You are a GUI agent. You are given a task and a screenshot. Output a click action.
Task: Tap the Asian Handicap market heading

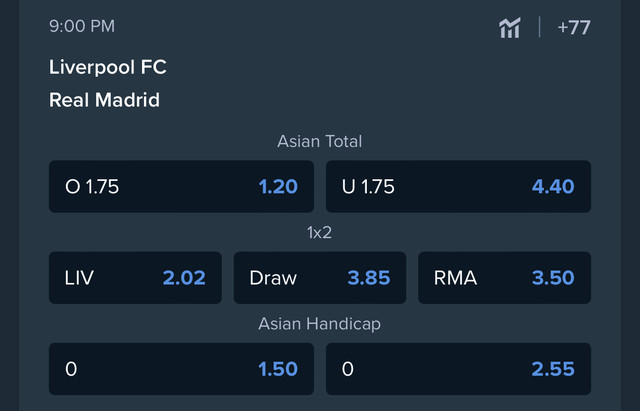point(320,324)
